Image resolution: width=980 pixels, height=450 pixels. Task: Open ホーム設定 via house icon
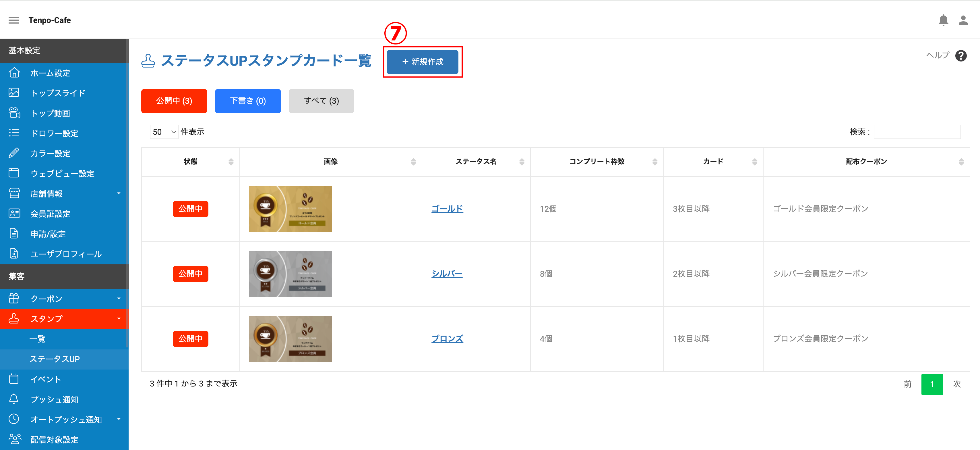(14, 73)
